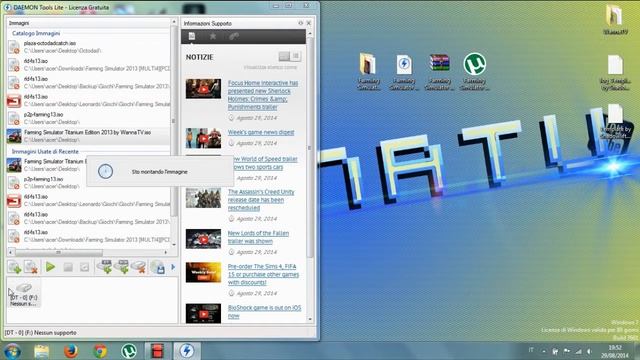Click the grayed remount icon after the stop button
This screenshot has width=640, height=360.
84,267
